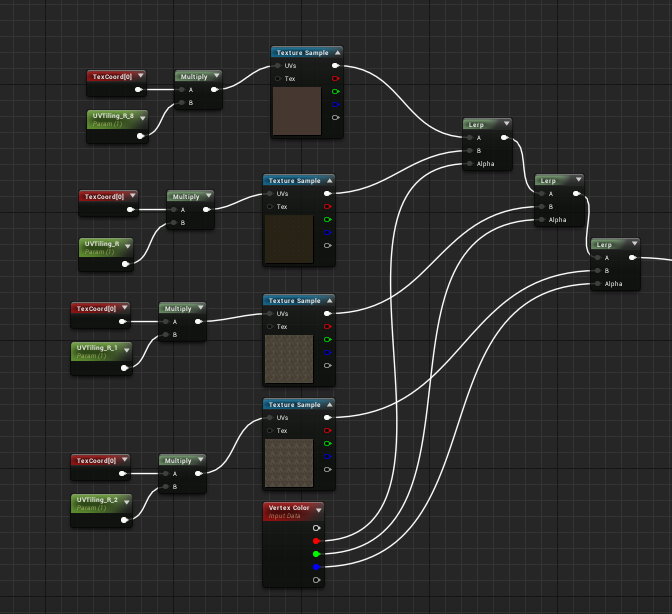The width and height of the screenshot is (672, 614).
Task: Click the output pin of UVTiling_R_8
Action: pos(140,136)
